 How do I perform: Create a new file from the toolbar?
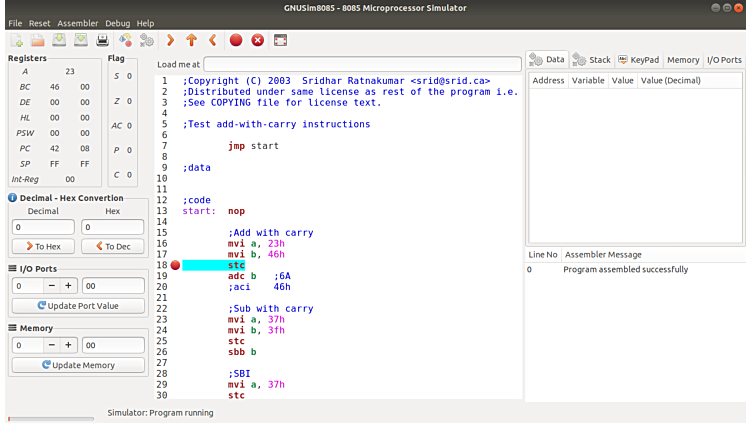16,40
